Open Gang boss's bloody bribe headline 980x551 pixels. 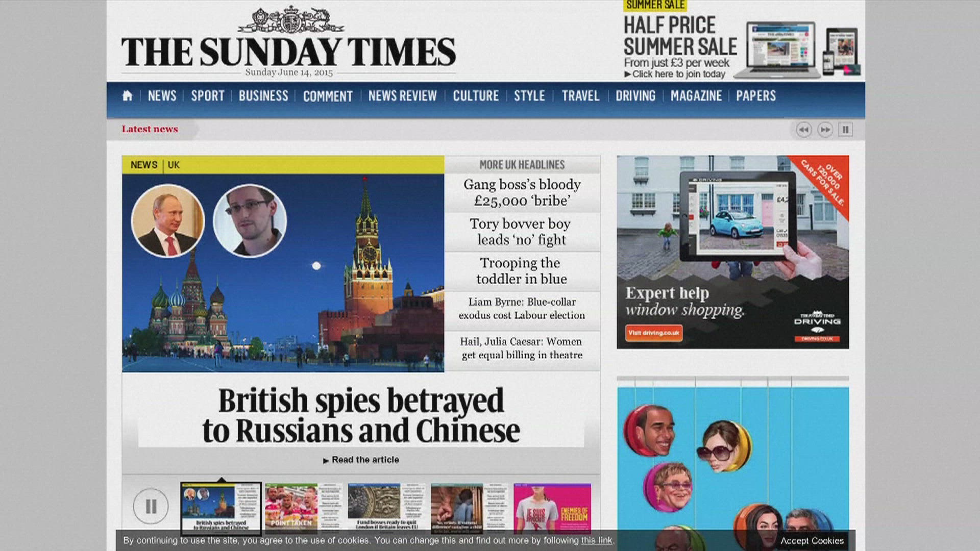[x=522, y=192]
